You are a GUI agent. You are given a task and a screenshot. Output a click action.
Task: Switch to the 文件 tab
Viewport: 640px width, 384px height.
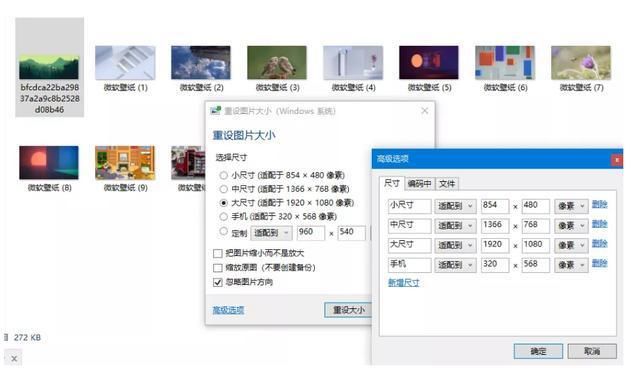(x=447, y=184)
